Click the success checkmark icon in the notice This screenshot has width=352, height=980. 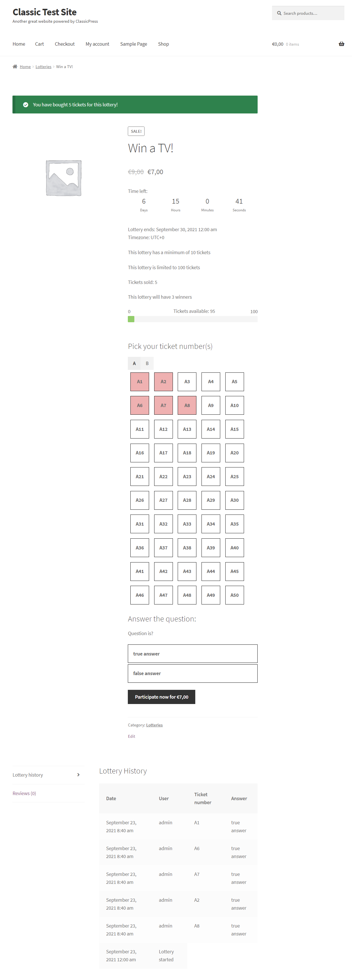click(26, 105)
